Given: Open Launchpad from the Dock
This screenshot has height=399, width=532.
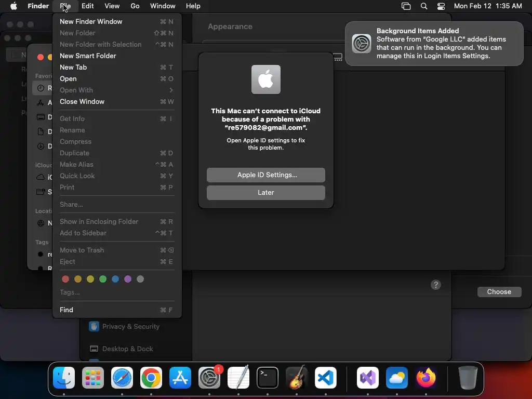Looking at the screenshot, I should click(93, 378).
